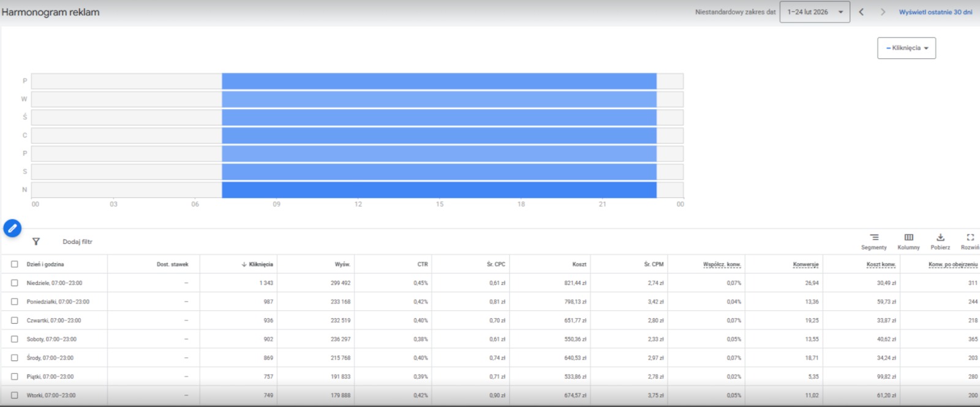
Task: Open the Kliknięcia metric dropdown
Action: tap(907, 48)
